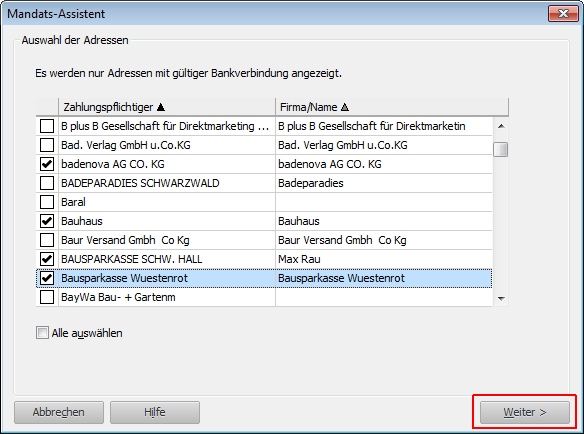Toggle the Alle auswählen checkbox
Viewport: 584px width, 434px height.
coord(42,332)
